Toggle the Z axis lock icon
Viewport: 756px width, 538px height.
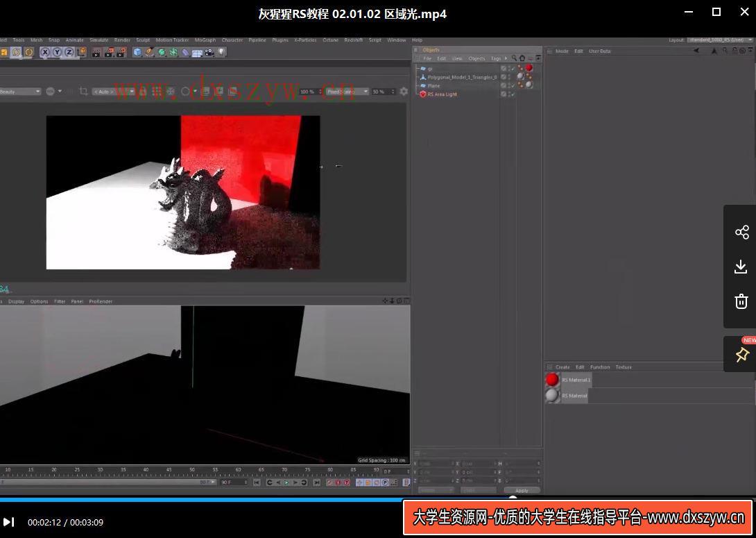click(x=69, y=52)
